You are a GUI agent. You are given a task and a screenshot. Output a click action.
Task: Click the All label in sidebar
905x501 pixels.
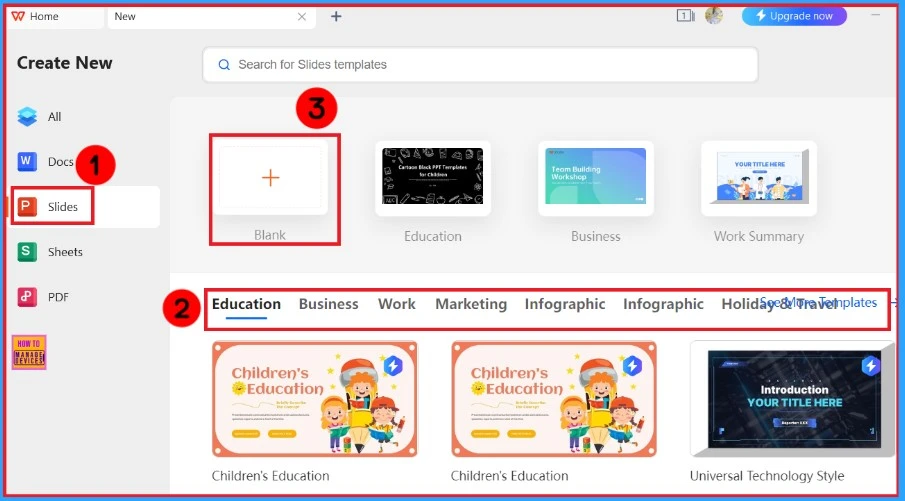pyautogui.click(x=54, y=117)
